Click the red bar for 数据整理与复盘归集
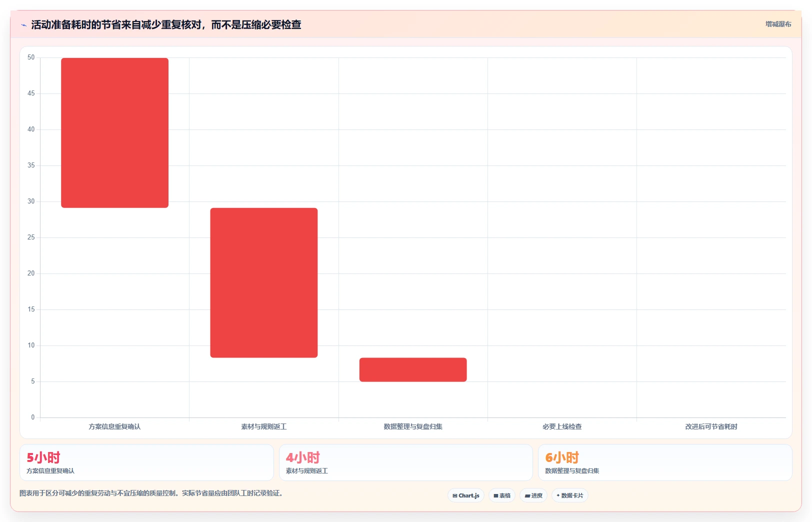 pos(413,369)
